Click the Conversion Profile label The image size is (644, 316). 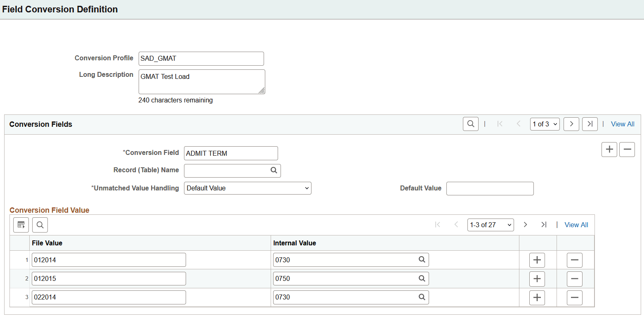pyautogui.click(x=104, y=58)
